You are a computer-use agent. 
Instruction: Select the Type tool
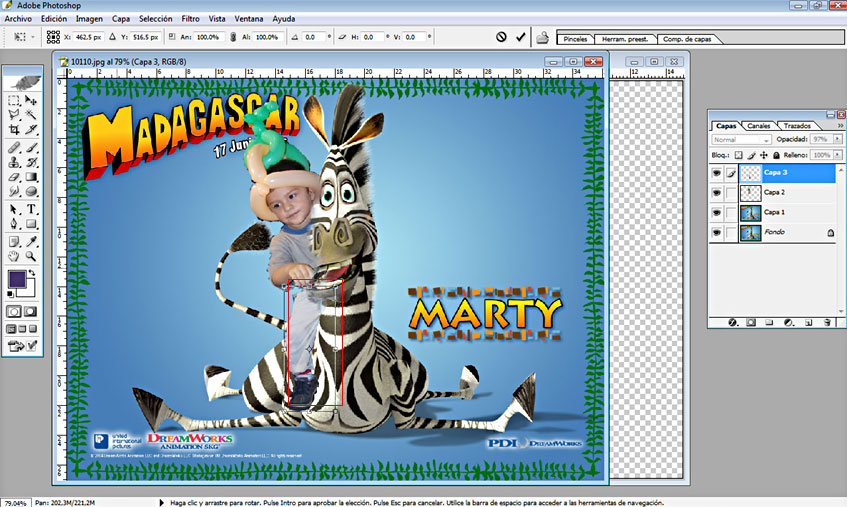(31, 209)
